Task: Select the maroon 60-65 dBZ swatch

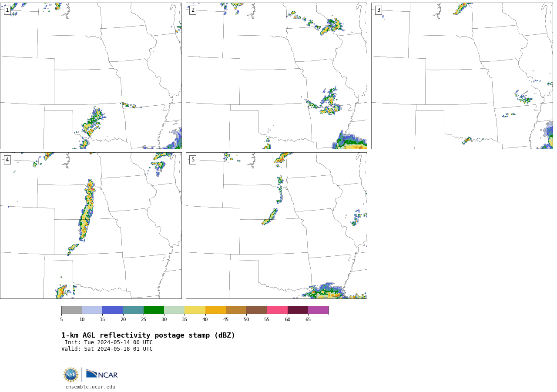Action: coord(298,310)
